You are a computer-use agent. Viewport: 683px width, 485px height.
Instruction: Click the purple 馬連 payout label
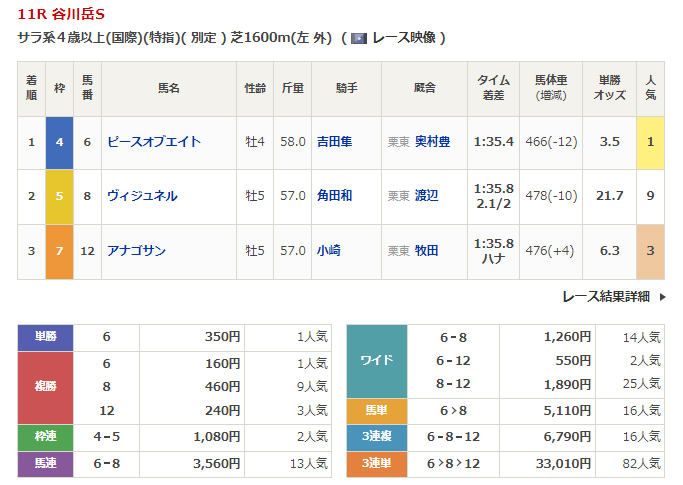click(x=46, y=463)
